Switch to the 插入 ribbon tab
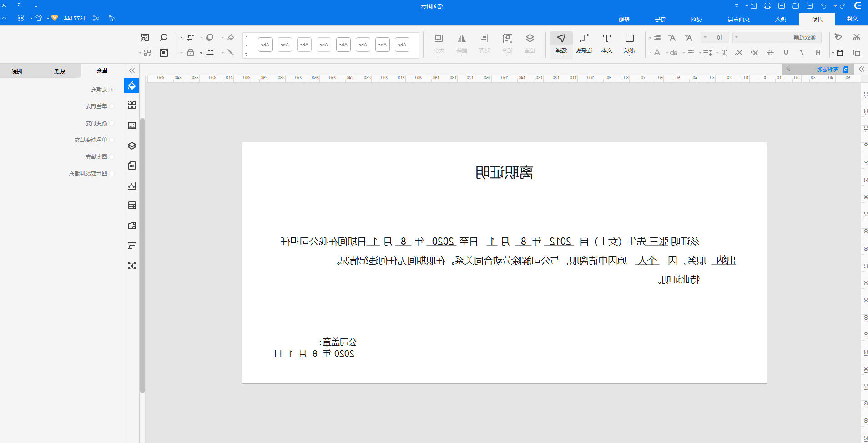 [x=781, y=19]
